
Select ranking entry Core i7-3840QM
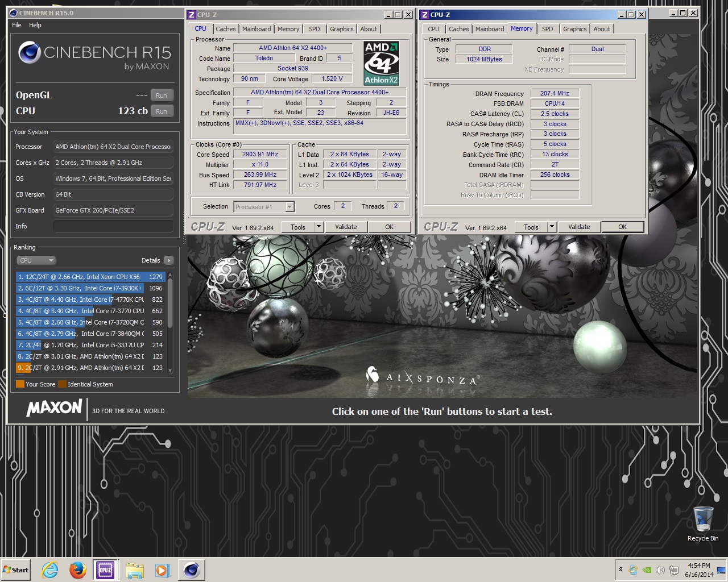click(90, 334)
